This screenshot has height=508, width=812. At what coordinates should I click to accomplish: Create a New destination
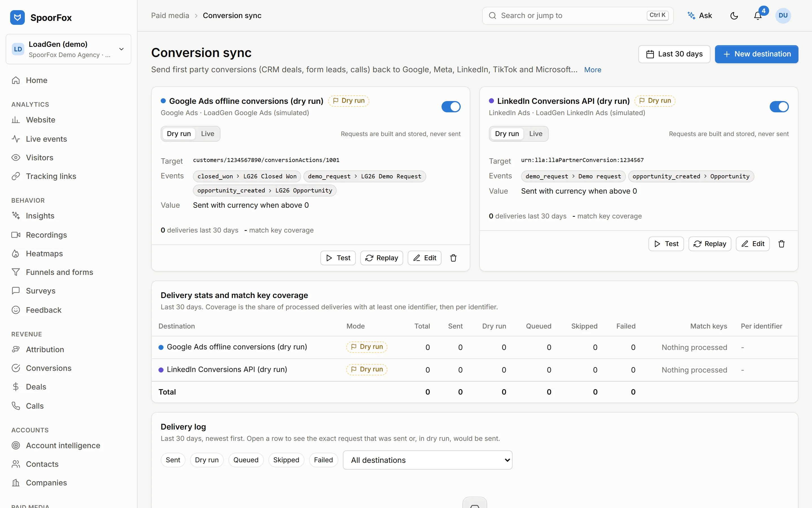point(756,54)
